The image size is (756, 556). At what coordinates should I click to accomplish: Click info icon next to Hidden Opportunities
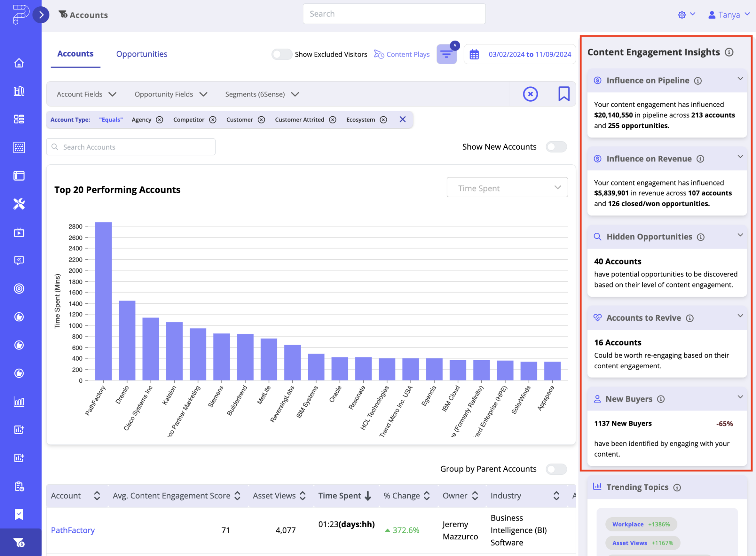tap(701, 237)
